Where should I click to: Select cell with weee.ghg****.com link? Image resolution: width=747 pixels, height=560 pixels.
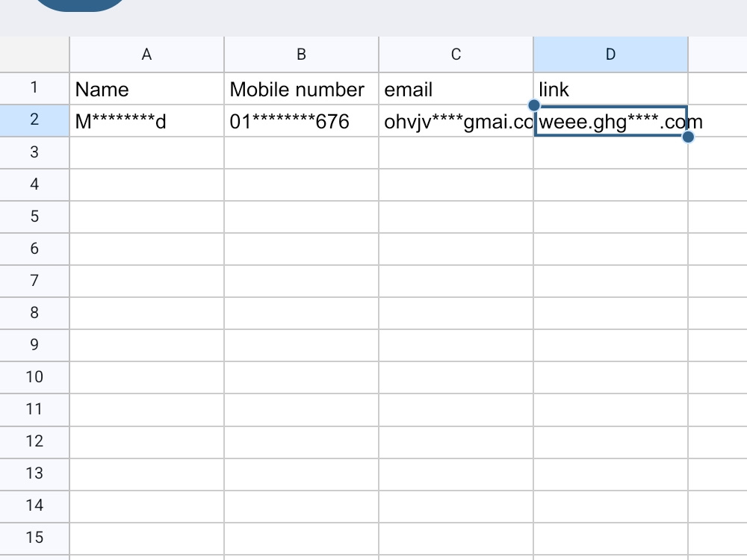point(611,120)
